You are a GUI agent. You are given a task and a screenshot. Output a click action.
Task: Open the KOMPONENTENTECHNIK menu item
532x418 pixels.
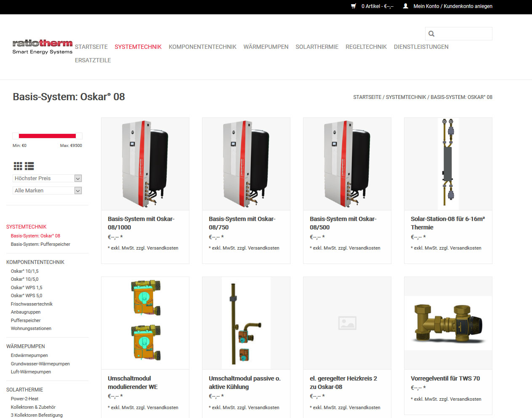tap(202, 47)
